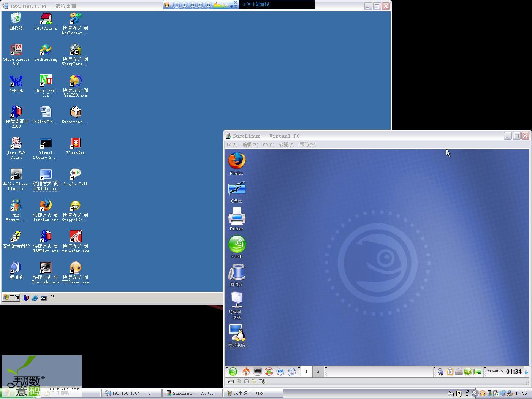This screenshot has width=532, height=399.
Task: Open the 软驱 menu in Virtual PC
Action: pyautogui.click(x=287, y=145)
